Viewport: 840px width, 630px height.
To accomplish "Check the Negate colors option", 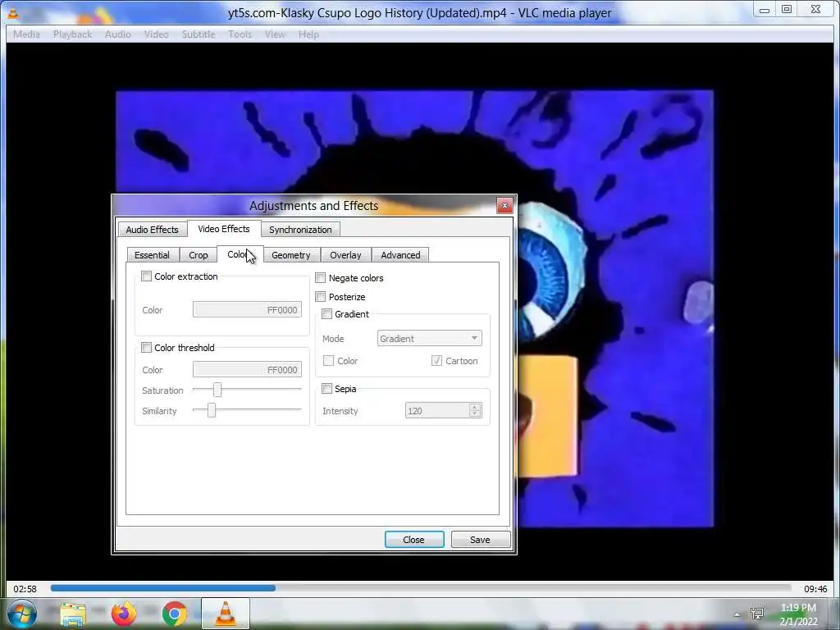I will (x=321, y=277).
